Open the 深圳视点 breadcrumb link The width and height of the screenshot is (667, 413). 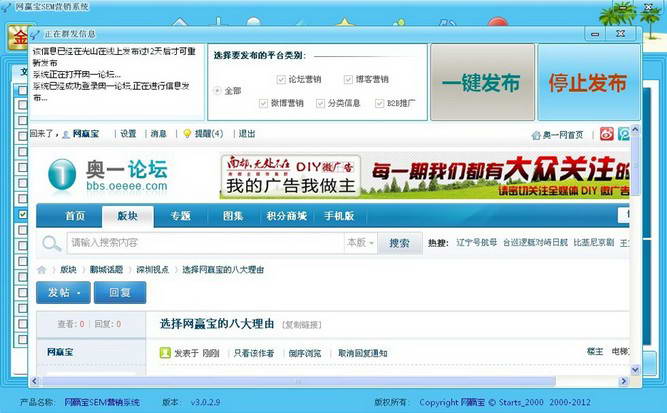(x=152, y=270)
